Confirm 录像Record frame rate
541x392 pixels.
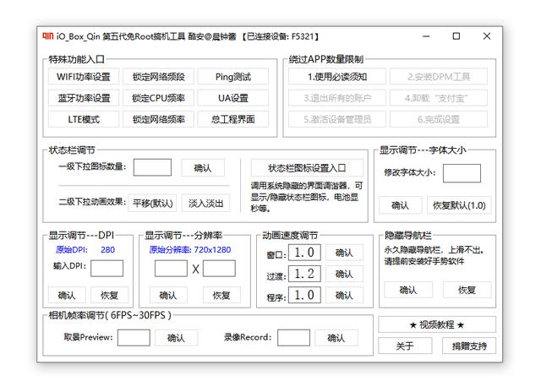pos(336,338)
